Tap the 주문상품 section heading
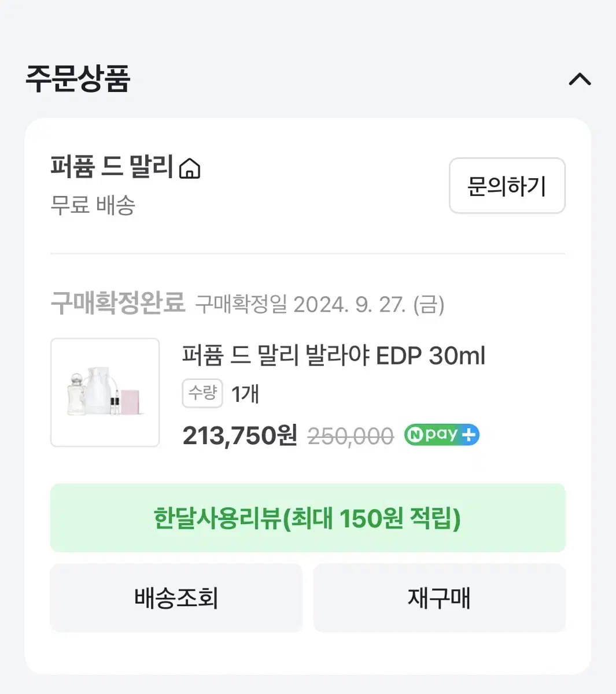This screenshot has height=694, width=616. (x=78, y=79)
